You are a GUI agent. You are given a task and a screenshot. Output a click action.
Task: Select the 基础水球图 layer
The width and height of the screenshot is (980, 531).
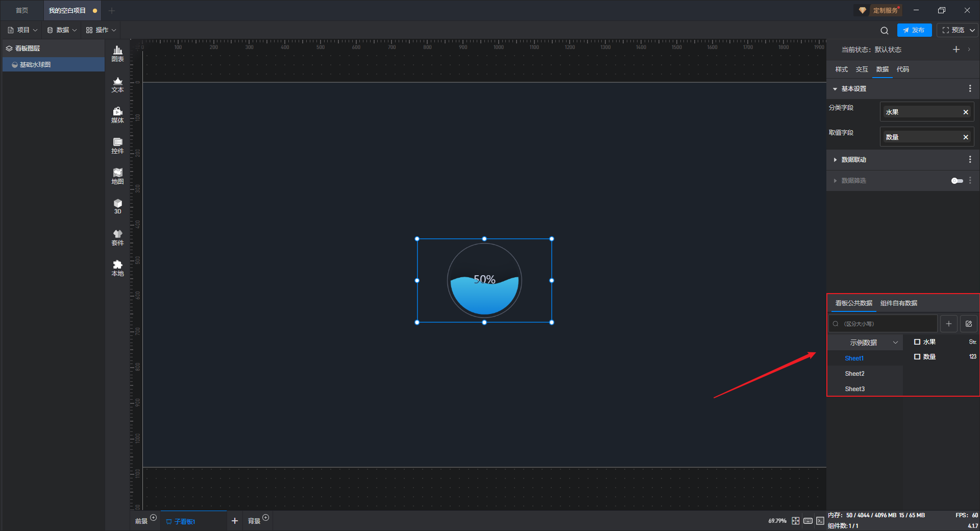54,64
